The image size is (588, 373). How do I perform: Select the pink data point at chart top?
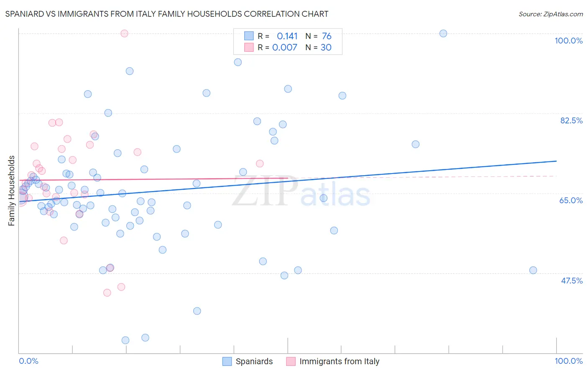(x=124, y=33)
